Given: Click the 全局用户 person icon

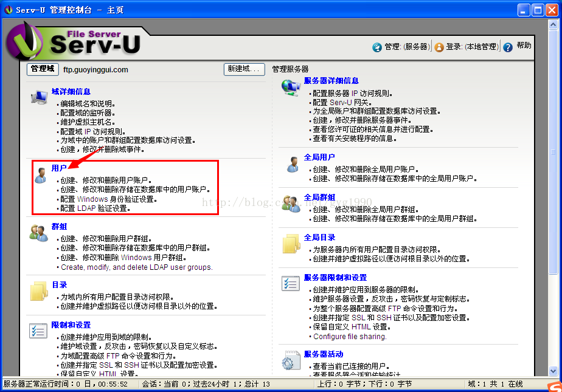Looking at the screenshot, I should pyautogui.click(x=293, y=164).
